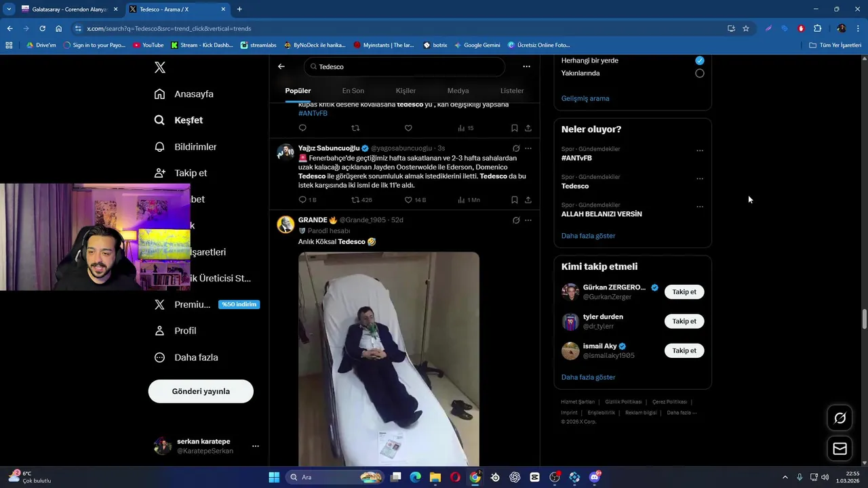Show more trends under Neler oluyor
The height and width of the screenshot is (488, 868).
tap(589, 236)
